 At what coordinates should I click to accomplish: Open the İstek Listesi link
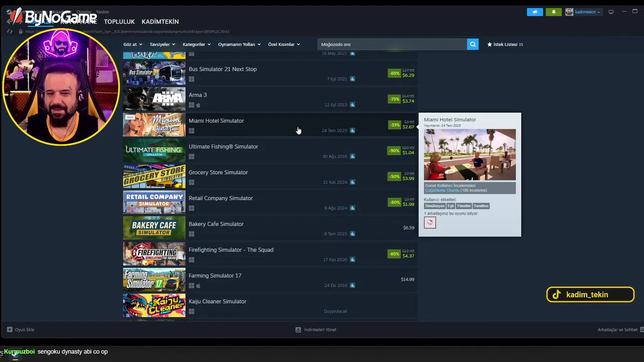(x=505, y=44)
